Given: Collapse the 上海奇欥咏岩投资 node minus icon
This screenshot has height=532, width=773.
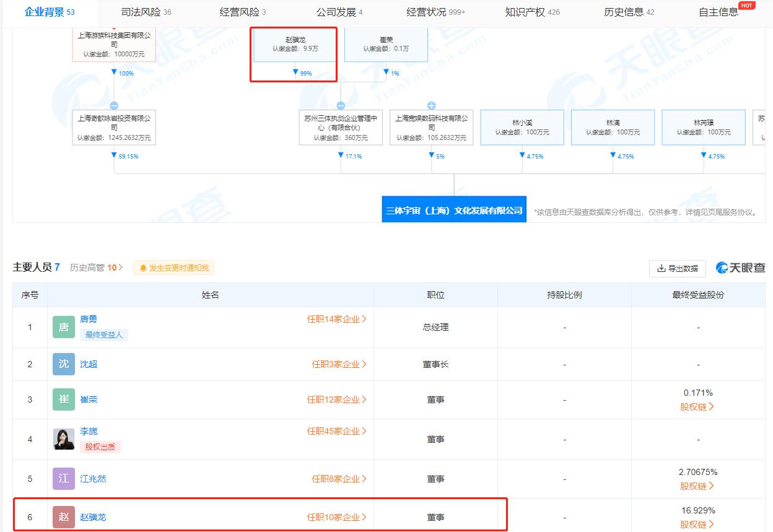Looking at the screenshot, I should (x=113, y=105).
